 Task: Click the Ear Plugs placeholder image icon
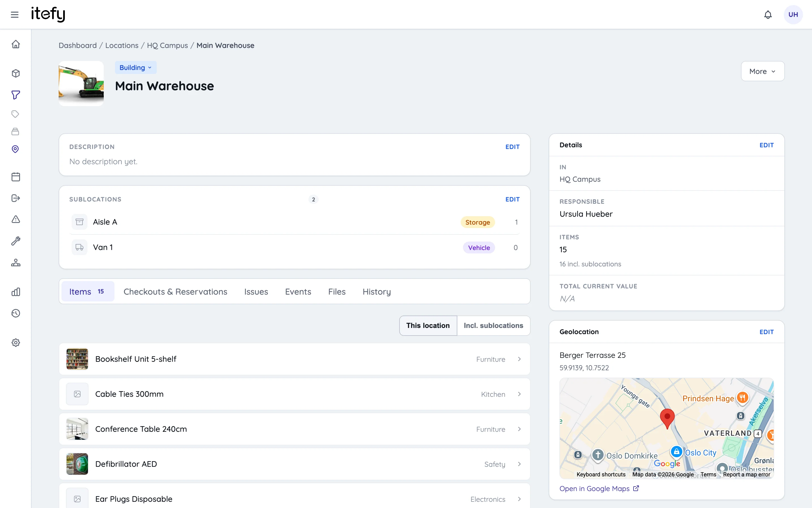pos(77,499)
